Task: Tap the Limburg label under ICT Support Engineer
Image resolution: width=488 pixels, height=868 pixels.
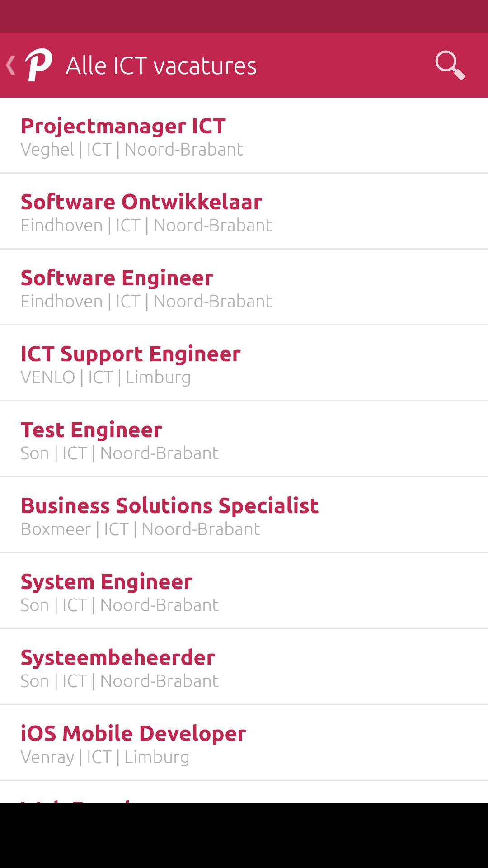Action: coord(158,377)
